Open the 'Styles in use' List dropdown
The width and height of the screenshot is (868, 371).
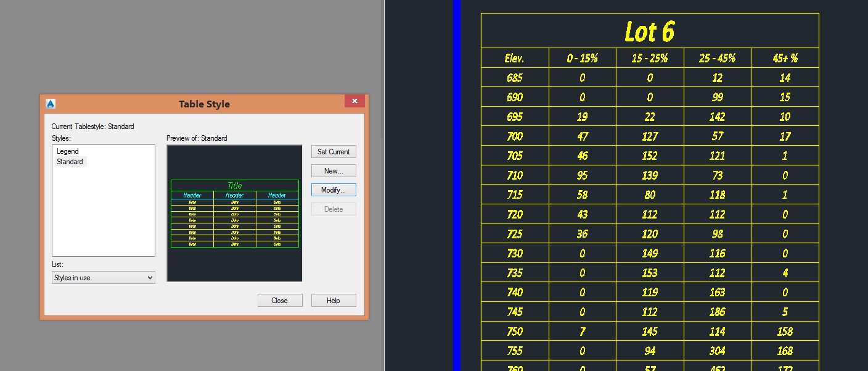104,278
